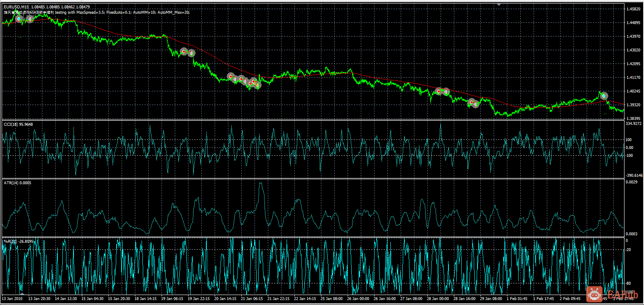The width and height of the screenshot is (644, 305).
Task: Click price scale value 1.41170
Action: tap(634, 77)
